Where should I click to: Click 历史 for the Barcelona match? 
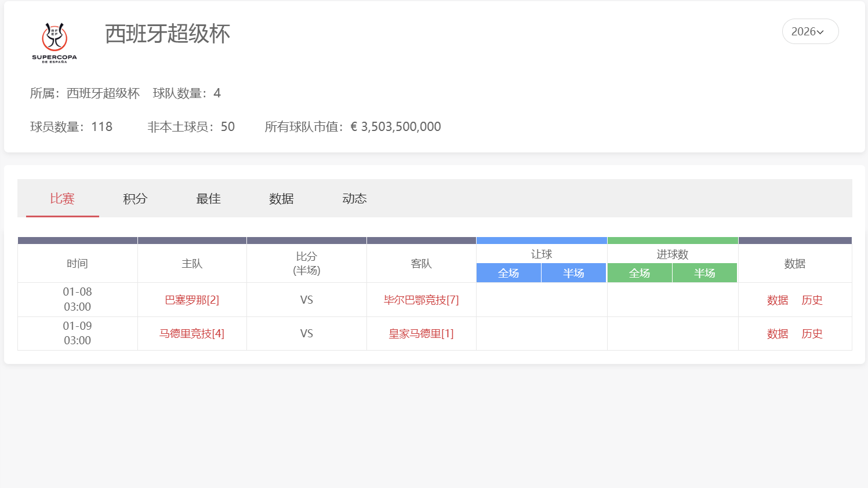(811, 300)
